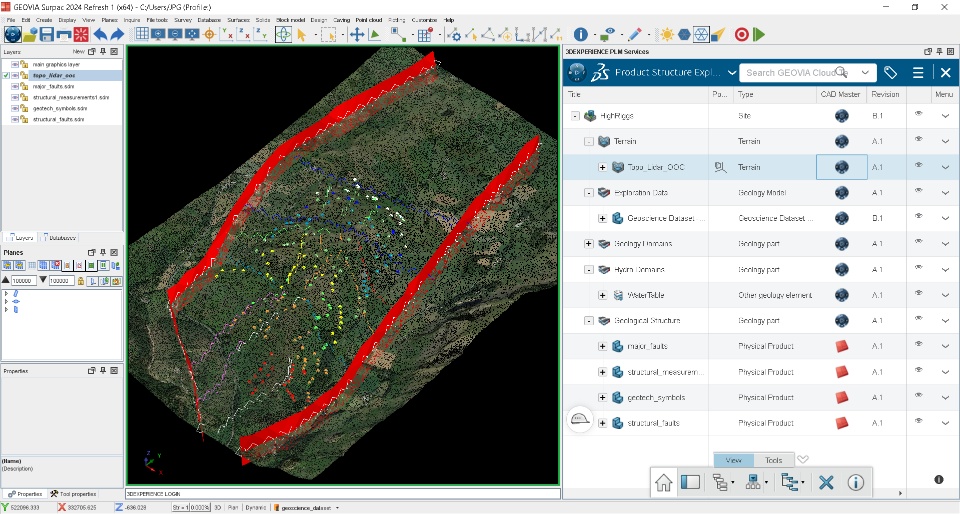The image size is (960, 514).
Task: Expand the Topo_Lidar_OOC tree node
Action: coord(602,167)
